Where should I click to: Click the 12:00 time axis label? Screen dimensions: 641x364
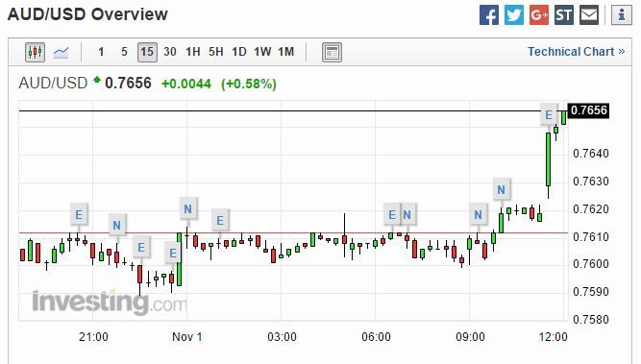click(554, 337)
